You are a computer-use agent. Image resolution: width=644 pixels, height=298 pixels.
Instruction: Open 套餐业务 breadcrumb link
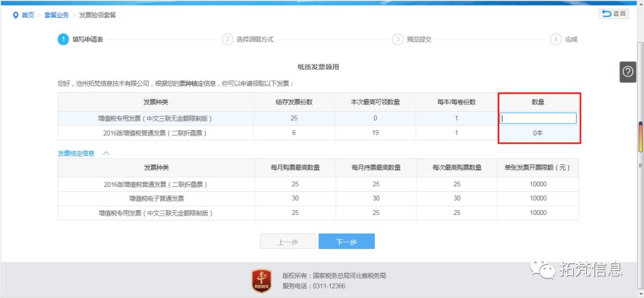tap(56, 16)
